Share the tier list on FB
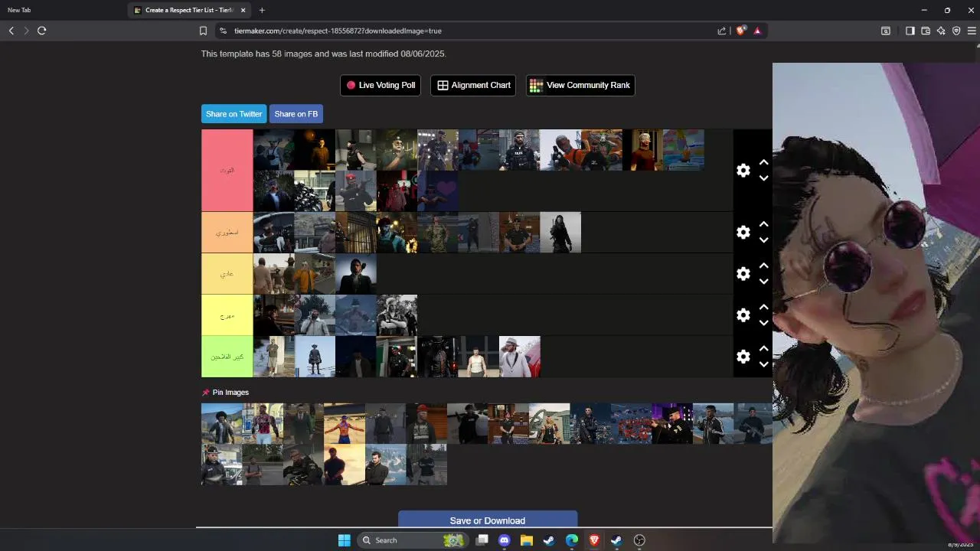 click(296, 114)
